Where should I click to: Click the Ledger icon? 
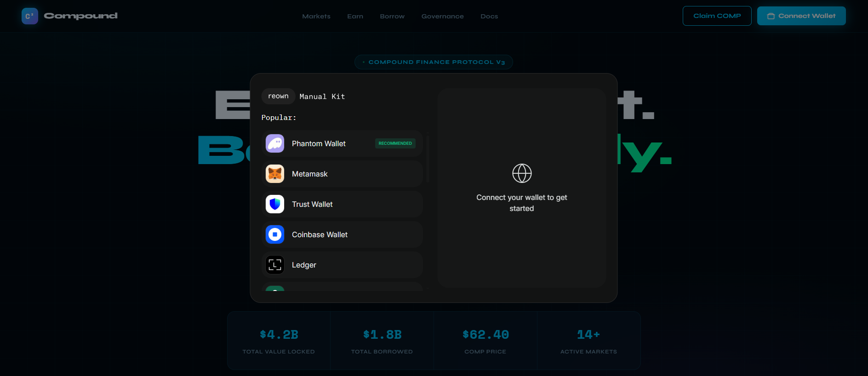pos(275,265)
